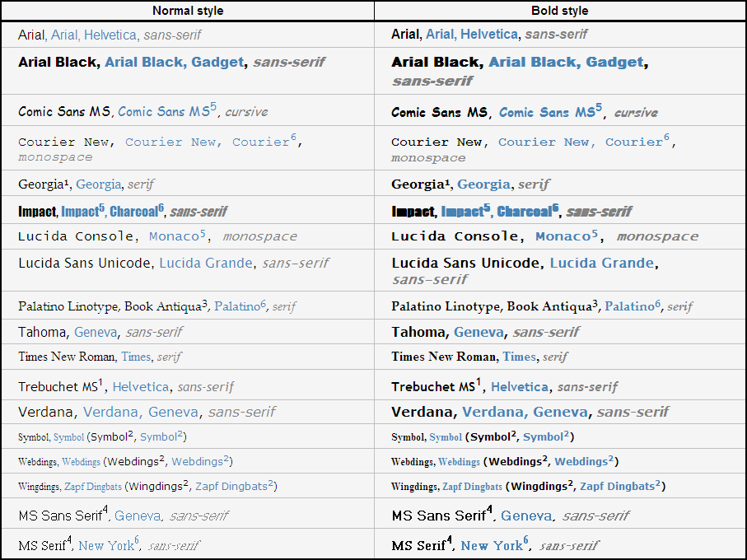Click Geneva link in normal MS Sans Serif row
The width and height of the screenshot is (747, 560).
tap(137, 516)
